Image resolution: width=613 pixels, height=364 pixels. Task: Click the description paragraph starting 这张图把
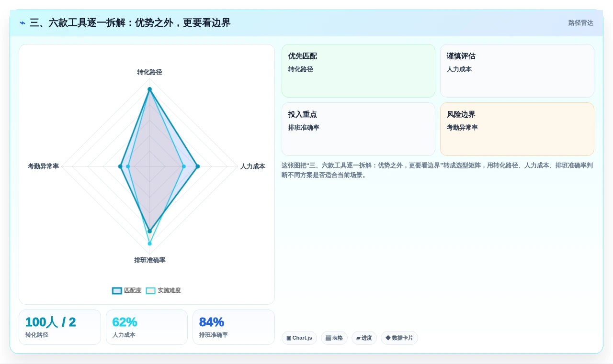coord(437,170)
